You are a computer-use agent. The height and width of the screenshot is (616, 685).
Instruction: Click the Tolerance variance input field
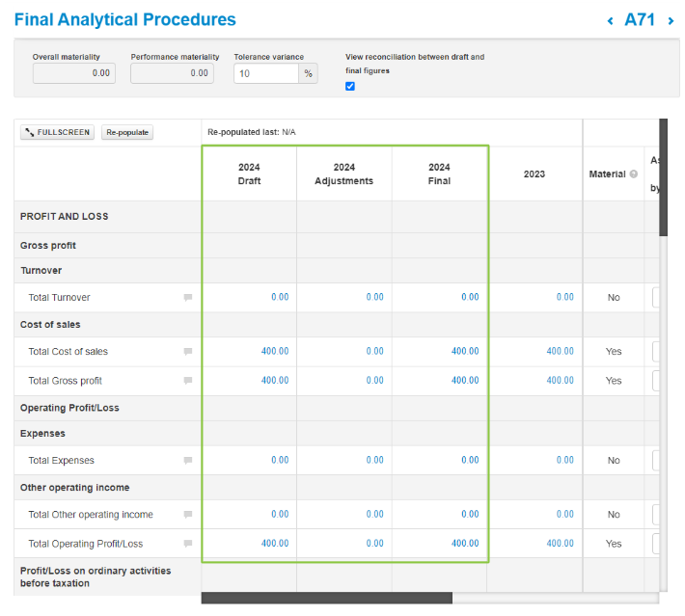(x=265, y=73)
